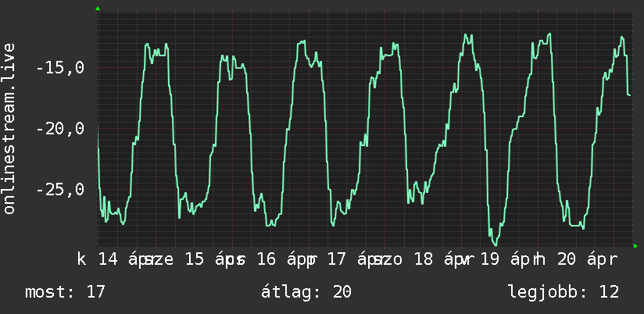Click the 'átlag: 20' average label
Screen dimensions: 644x314
click(x=306, y=292)
